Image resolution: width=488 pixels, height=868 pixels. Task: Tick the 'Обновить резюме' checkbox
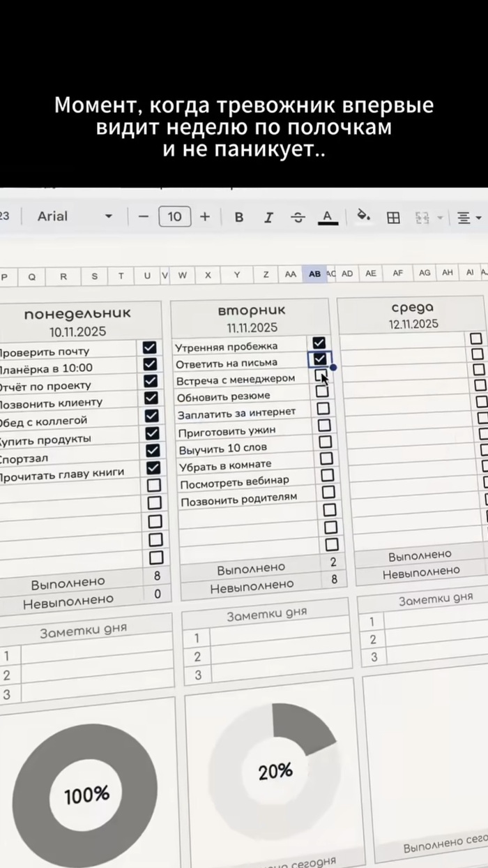coord(322,391)
